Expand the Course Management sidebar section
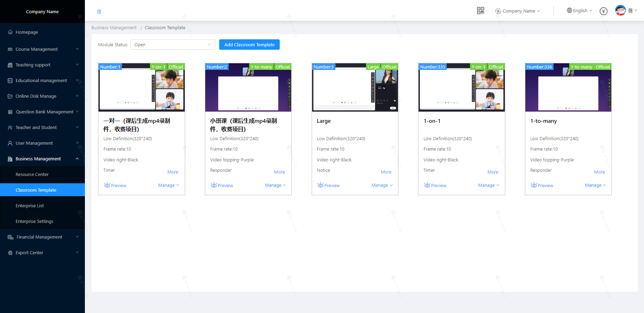The image size is (644, 313). (x=42, y=49)
